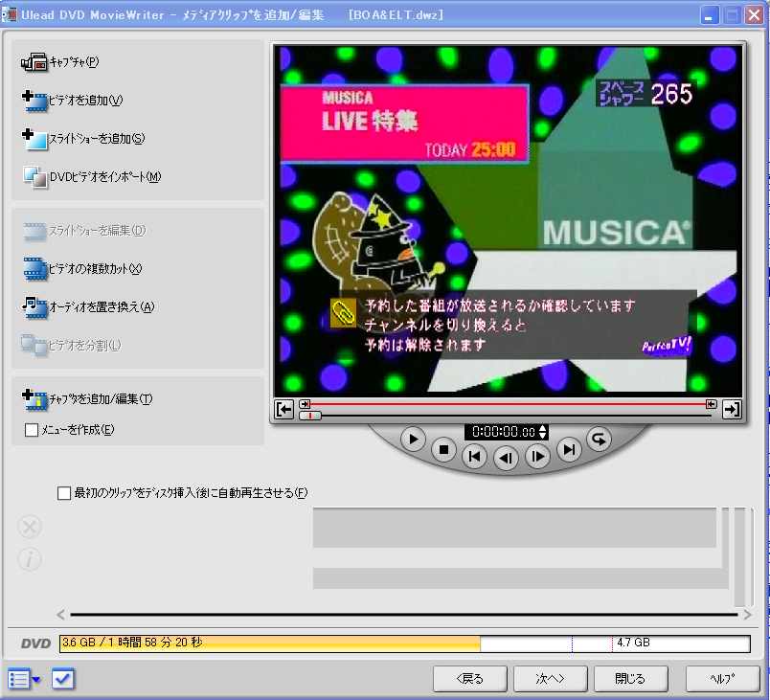Click the video preview image

509,219
